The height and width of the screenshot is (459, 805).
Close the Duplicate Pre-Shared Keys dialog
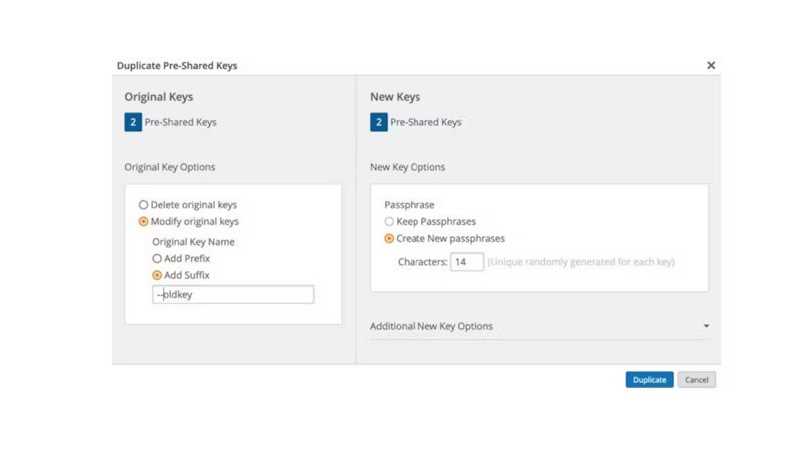(711, 66)
